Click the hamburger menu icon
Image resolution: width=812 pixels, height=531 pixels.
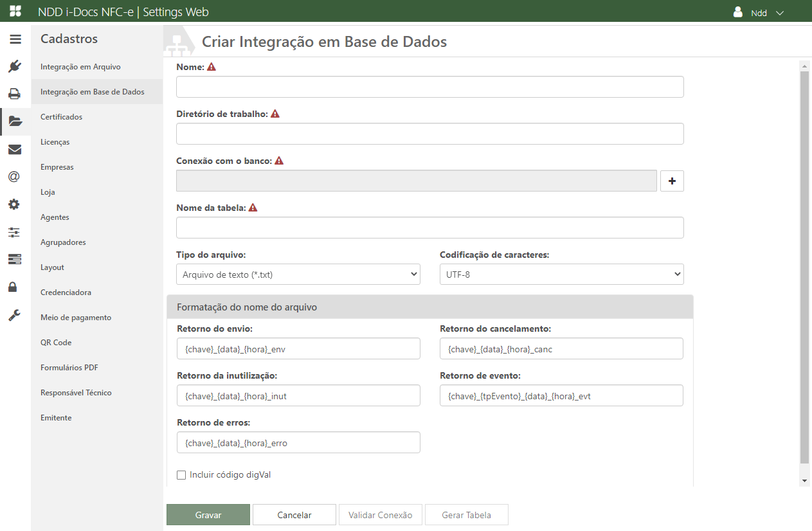[15, 39]
